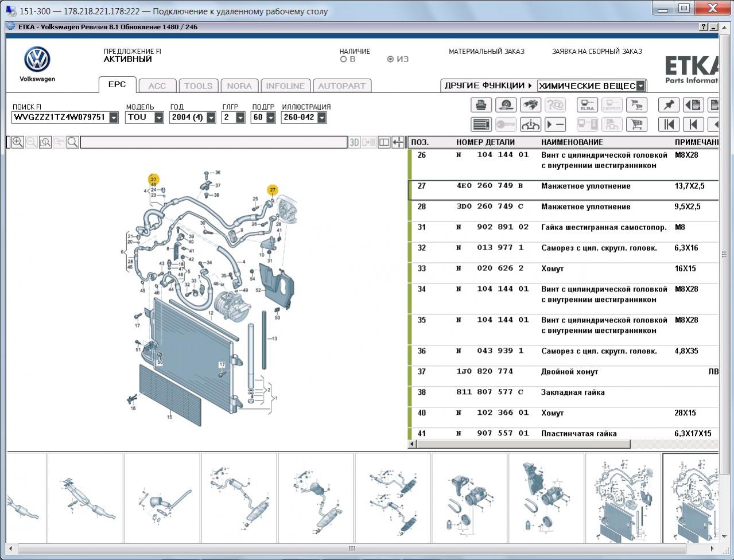The width and height of the screenshot is (734, 560).
Task: Click ЗАЯВКА НА СБОРНЫЙ ЗАКАЗ link
Action: click(x=597, y=52)
